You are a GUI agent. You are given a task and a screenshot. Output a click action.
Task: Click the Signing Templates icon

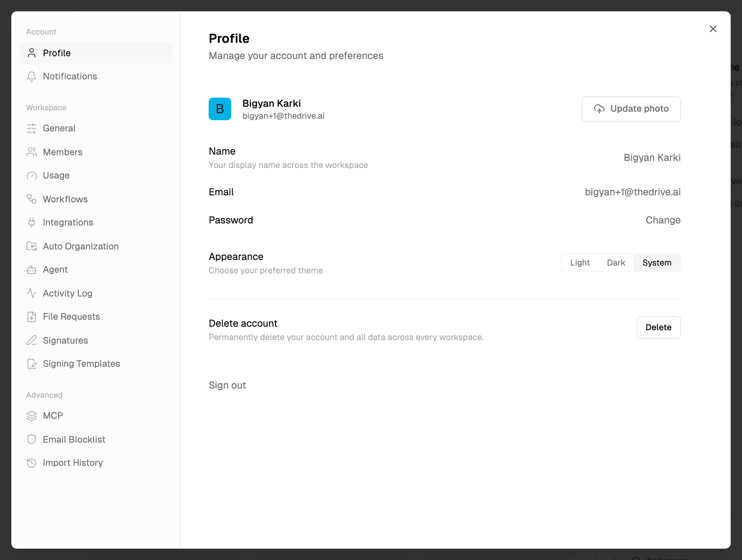tap(32, 364)
